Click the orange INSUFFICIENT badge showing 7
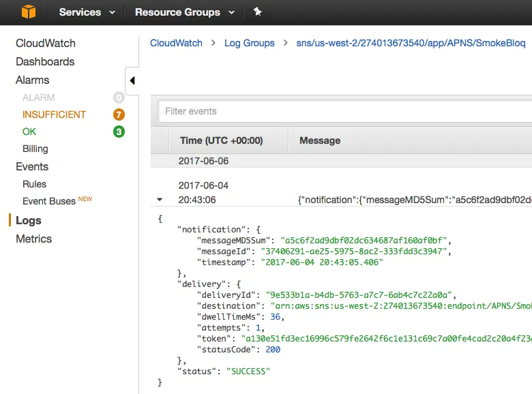 (x=119, y=115)
